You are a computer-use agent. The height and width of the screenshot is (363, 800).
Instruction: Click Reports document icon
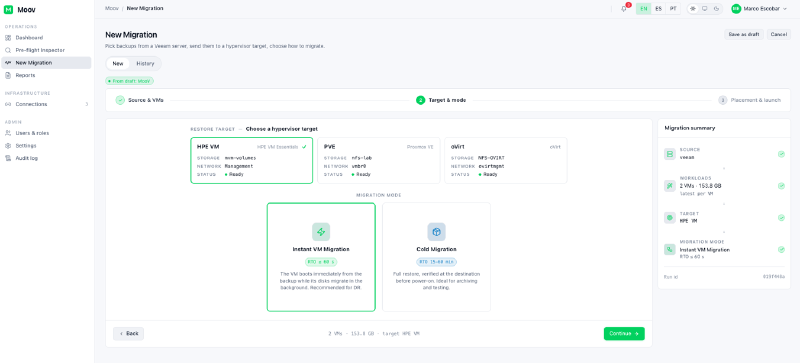(x=8, y=75)
